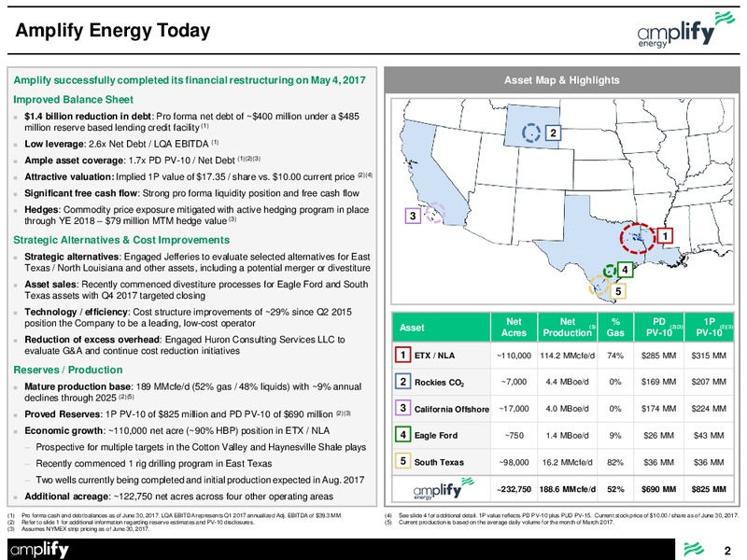The height and width of the screenshot is (560, 747).
Task: Select the blue box numbered 2 on the map
Action: pos(553,133)
